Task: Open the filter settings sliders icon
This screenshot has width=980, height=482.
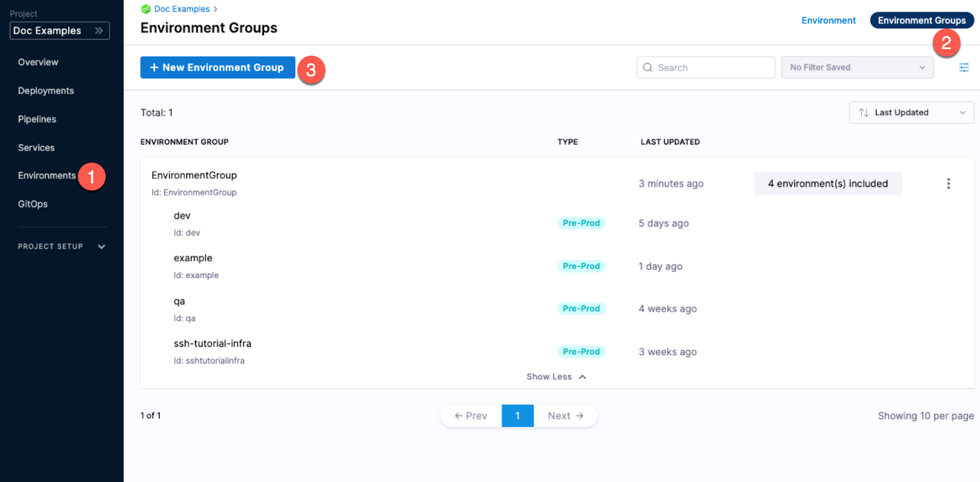Action: coord(963,67)
